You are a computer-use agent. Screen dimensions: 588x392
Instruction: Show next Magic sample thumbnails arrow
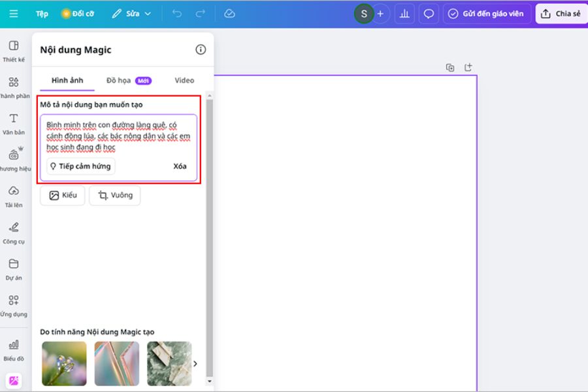pyautogui.click(x=195, y=364)
